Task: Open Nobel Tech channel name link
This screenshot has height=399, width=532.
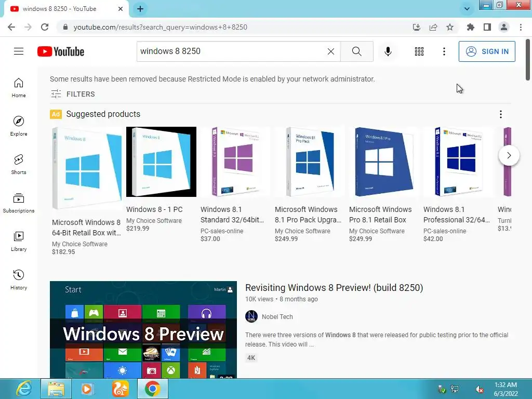Action: coord(277,316)
